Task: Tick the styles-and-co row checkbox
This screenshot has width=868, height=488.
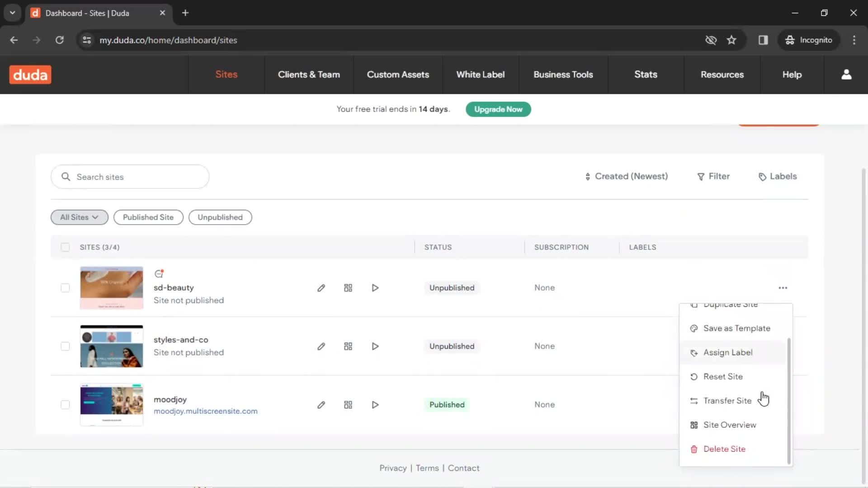Action: 65,346
